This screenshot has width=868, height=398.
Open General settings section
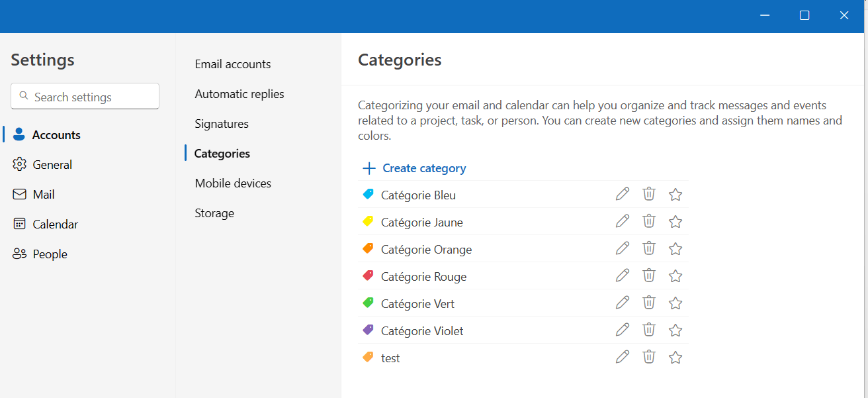tap(52, 165)
